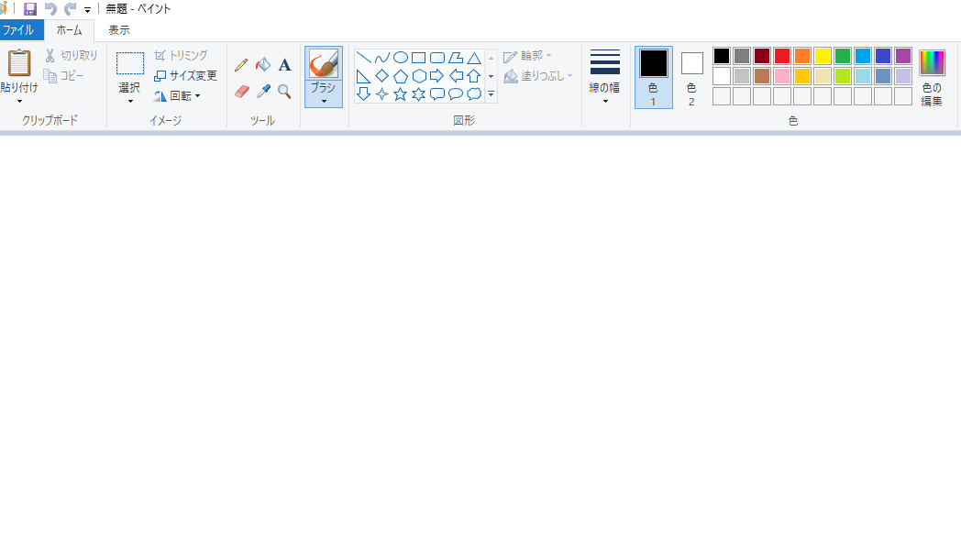Choose the Four-point star shape
Image resolution: width=961 pixels, height=560 pixels.
381,93
